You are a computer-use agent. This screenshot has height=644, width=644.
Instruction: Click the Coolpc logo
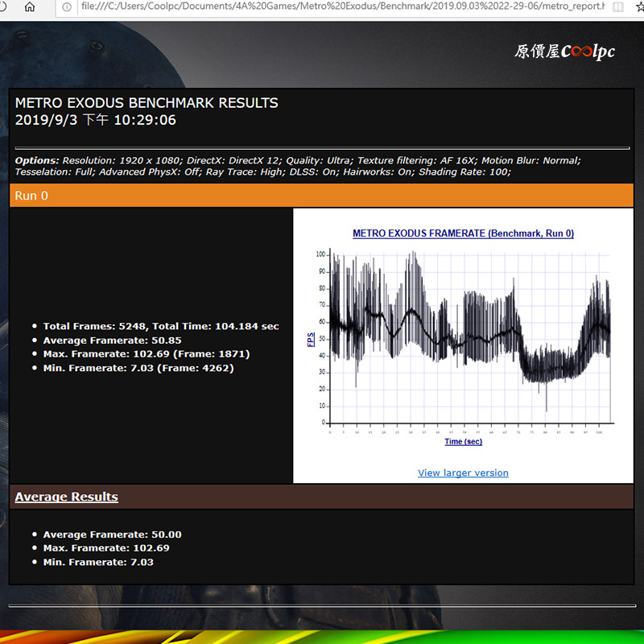(x=565, y=52)
